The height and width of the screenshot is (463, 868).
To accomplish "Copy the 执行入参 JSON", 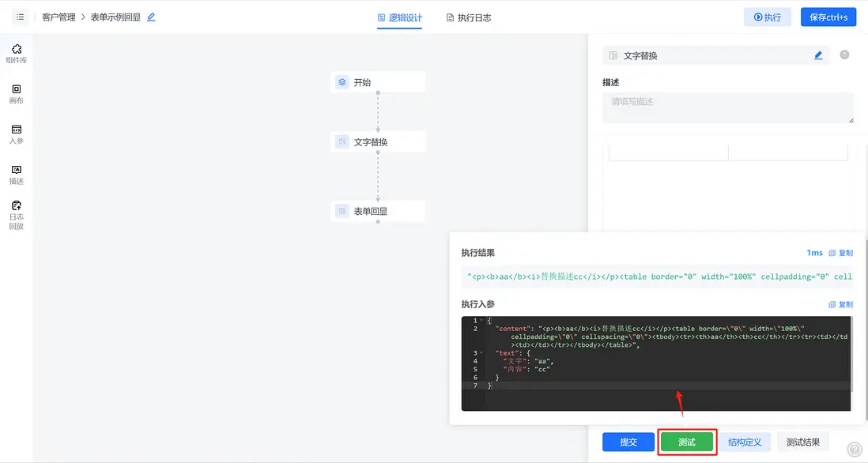I will coord(841,304).
